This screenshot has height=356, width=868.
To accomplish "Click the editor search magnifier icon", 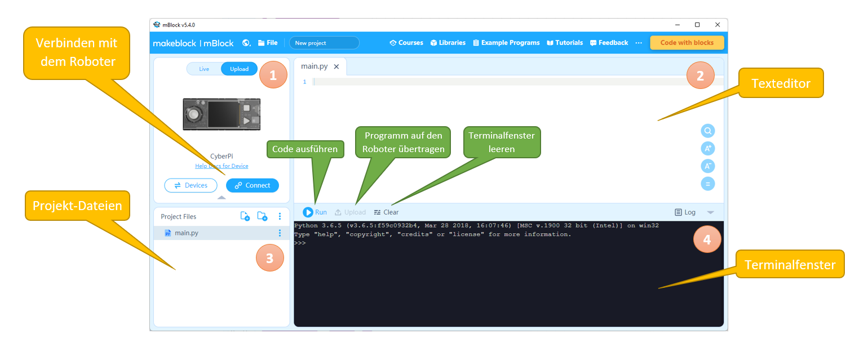I will 708,131.
